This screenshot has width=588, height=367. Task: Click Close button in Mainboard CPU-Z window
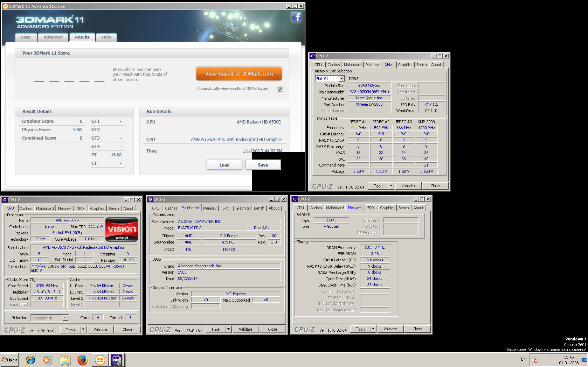[272, 329]
